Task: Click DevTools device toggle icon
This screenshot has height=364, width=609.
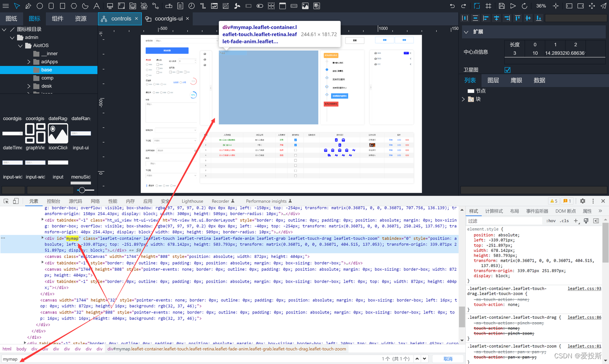Action: tap(16, 201)
